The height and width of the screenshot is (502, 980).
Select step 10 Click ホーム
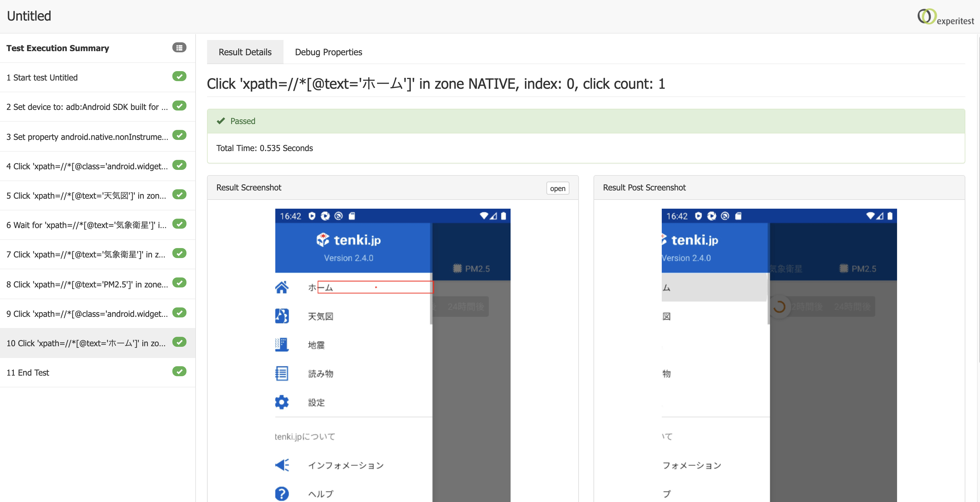pos(98,343)
